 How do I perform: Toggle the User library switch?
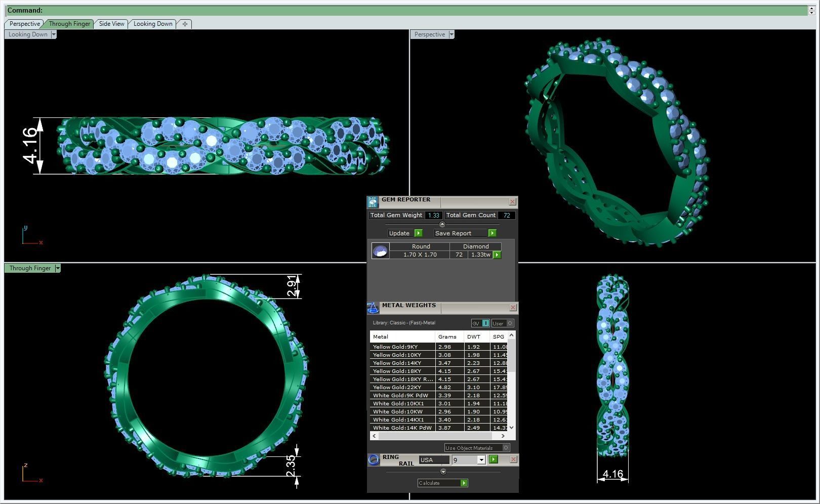[503, 323]
